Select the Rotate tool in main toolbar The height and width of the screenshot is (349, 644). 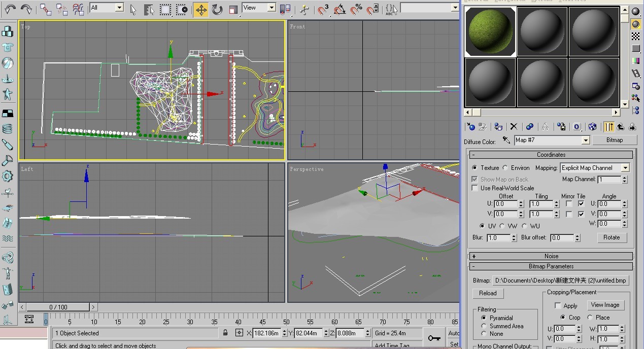coord(217,9)
